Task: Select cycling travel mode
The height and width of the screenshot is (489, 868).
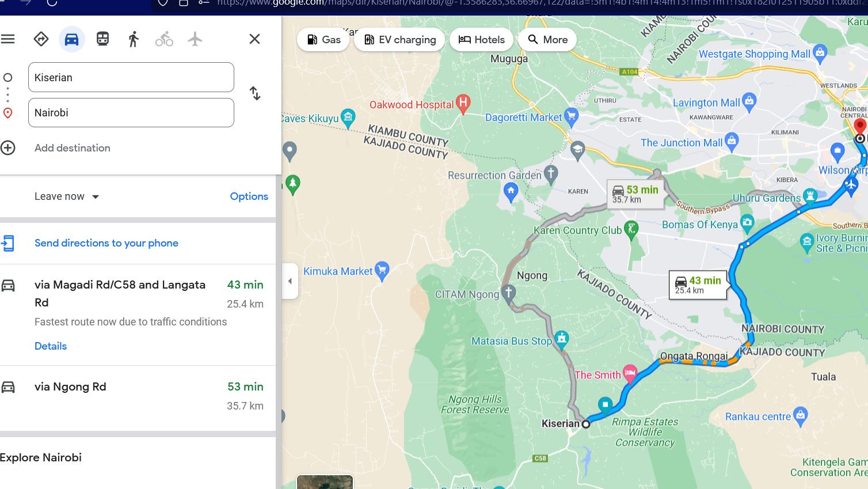Action: tap(164, 39)
